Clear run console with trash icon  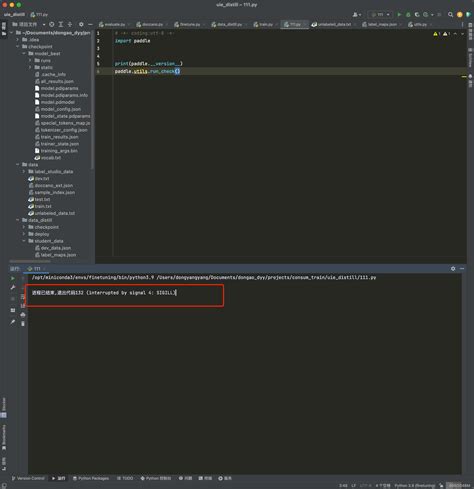click(x=23, y=324)
